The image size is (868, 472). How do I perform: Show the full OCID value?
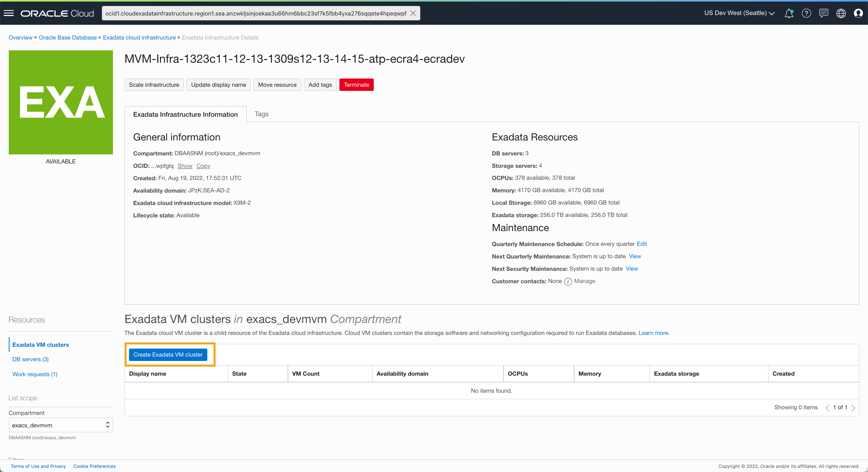tap(185, 166)
